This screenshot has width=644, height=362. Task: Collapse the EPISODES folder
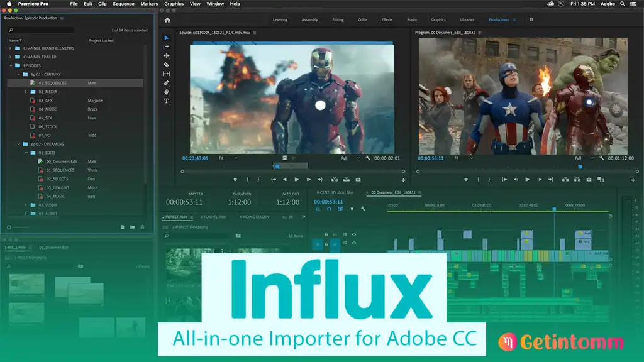coord(11,65)
